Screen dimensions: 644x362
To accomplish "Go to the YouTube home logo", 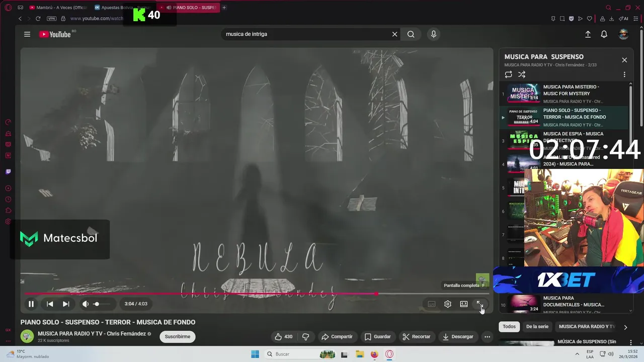I will tap(55, 34).
